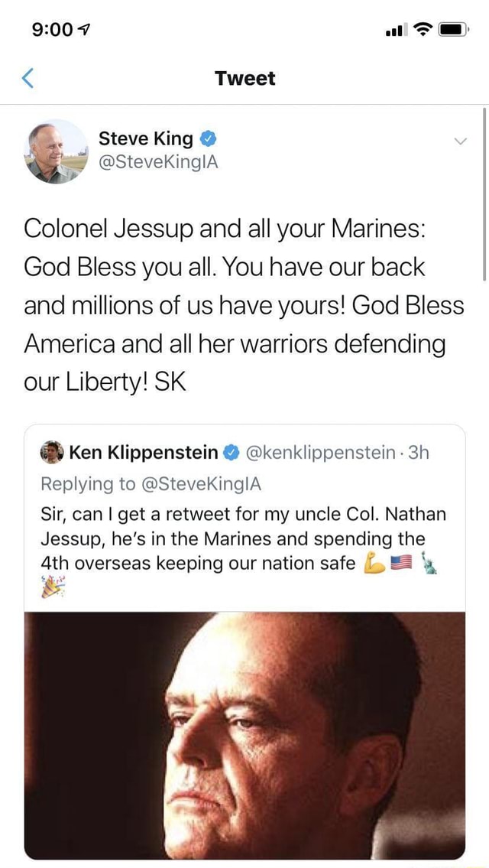Open Steve King's profile picture

click(57, 151)
